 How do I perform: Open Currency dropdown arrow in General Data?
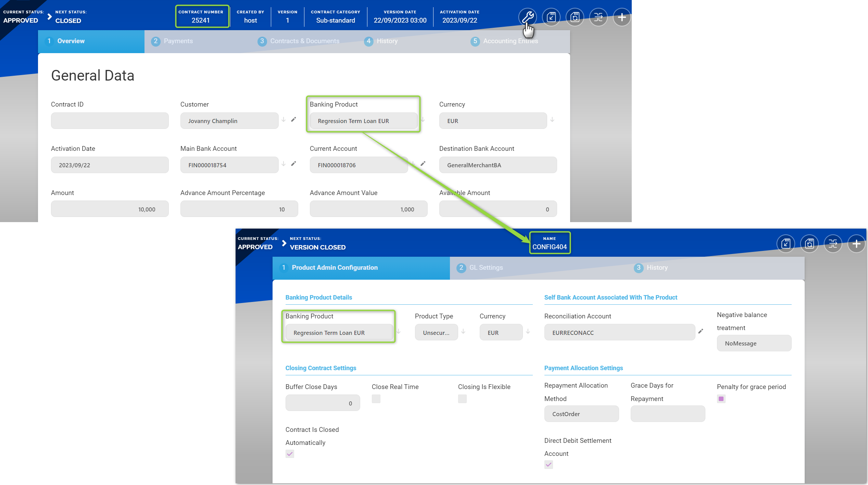[x=552, y=120]
